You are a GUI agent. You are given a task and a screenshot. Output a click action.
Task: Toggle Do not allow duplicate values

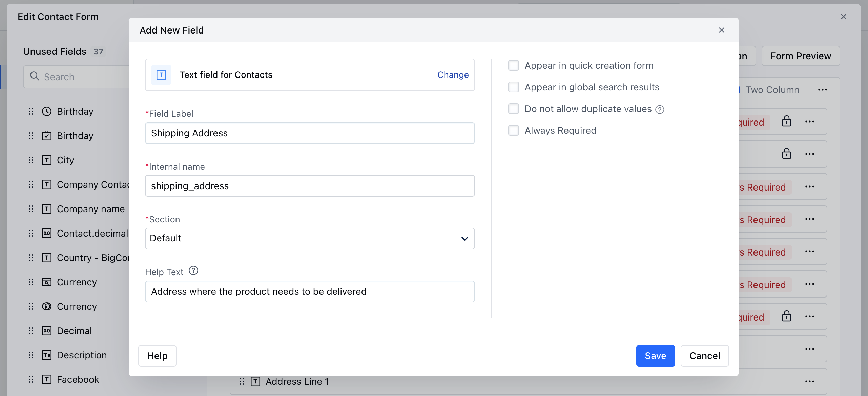tap(513, 109)
